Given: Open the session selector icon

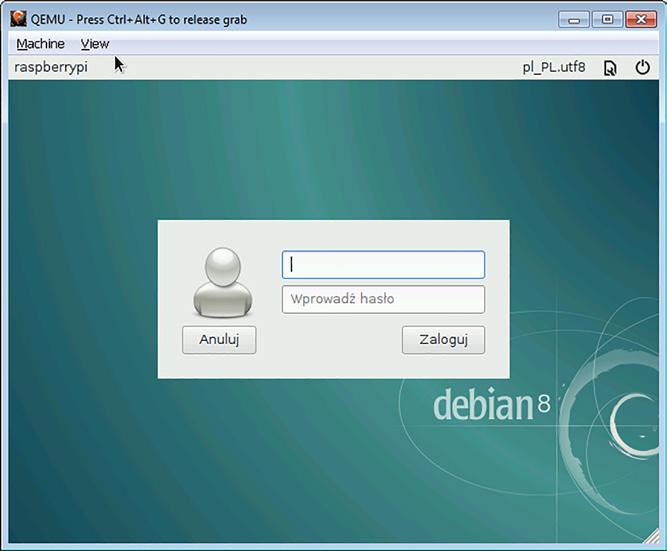Looking at the screenshot, I should [610, 68].
